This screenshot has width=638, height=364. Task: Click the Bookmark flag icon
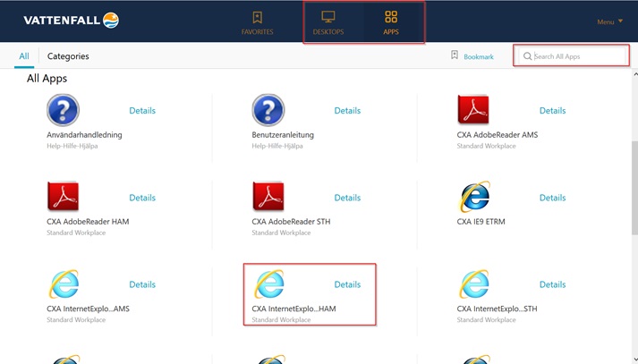click(x=455, y=55)
